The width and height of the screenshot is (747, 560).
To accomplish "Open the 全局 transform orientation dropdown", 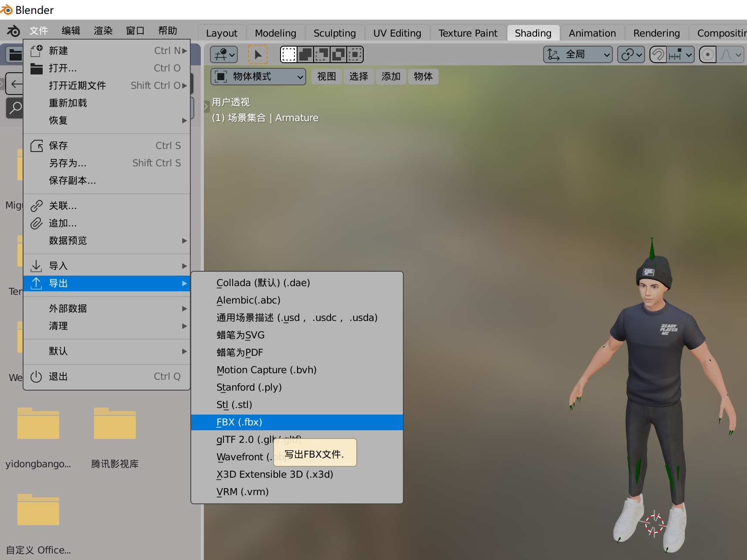I will click(578, 54).
